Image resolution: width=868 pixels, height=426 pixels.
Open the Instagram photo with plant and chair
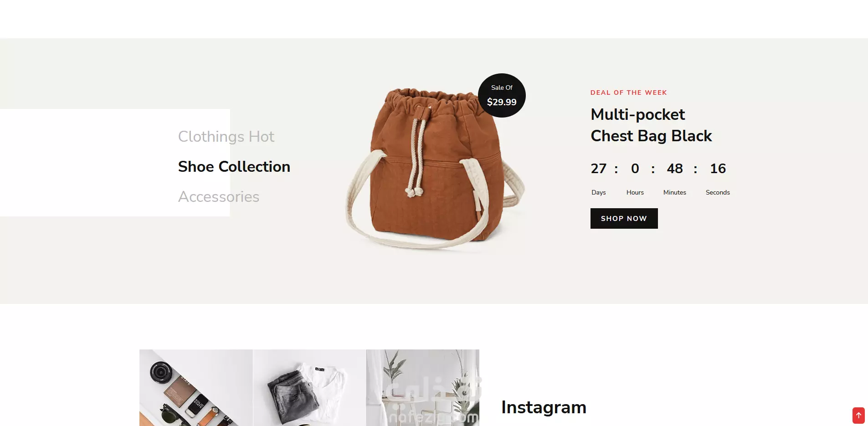(422, 388)
